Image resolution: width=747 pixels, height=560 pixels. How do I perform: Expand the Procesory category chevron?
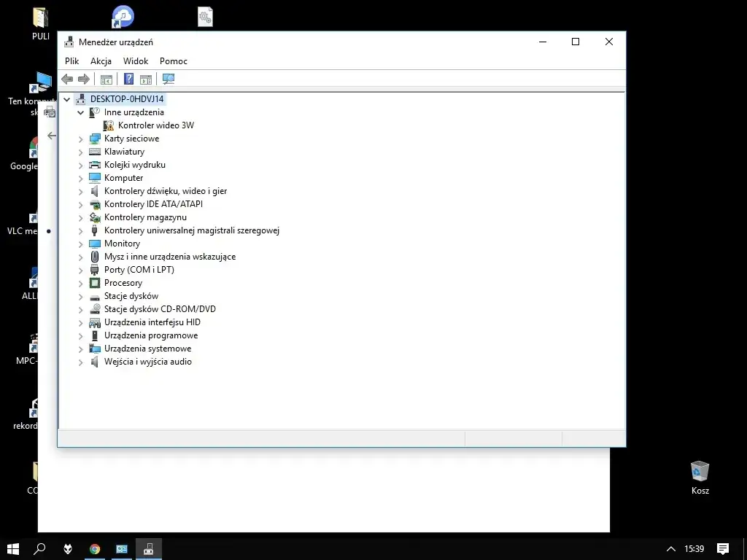[80, 284]
